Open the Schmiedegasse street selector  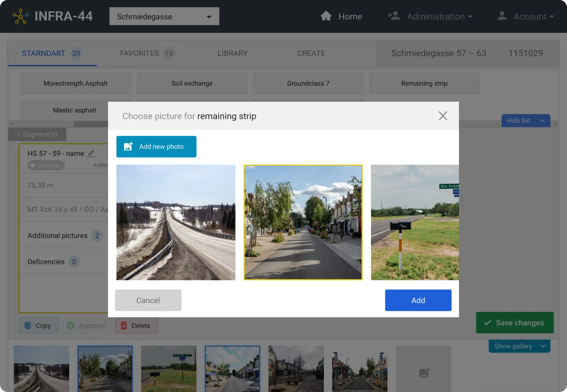coord(164,16)
